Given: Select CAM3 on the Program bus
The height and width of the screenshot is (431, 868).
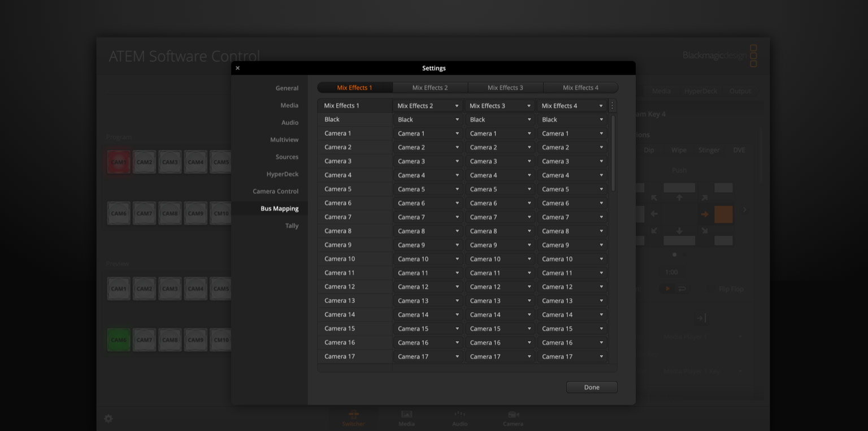Looking at the screenshot, I should 170,162.
